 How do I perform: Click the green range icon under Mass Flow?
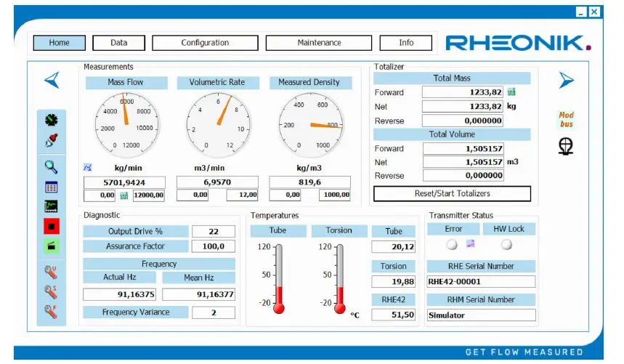[124, 195]
